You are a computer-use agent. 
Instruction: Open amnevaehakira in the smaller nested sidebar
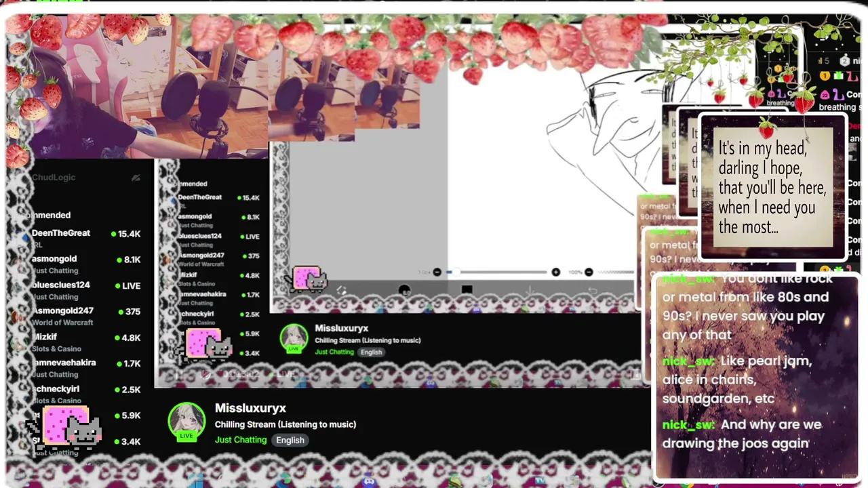201,294
